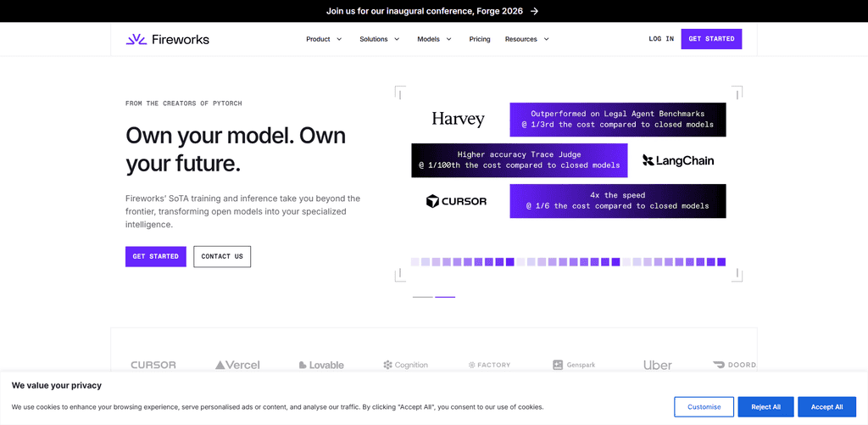Click the 'Own your model. Own your future.' heading
Viewport: 868px width, 425px height.
point(236,149)
